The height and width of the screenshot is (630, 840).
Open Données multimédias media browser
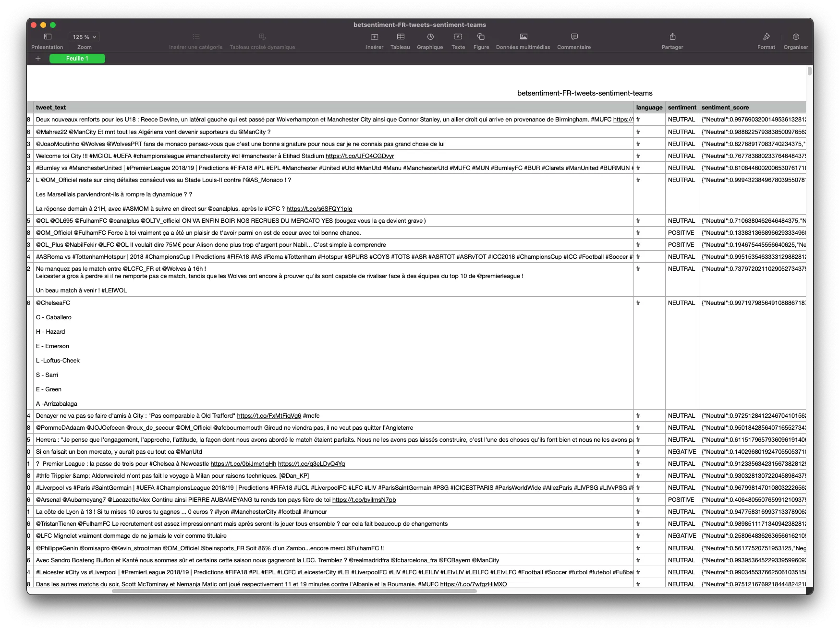(x=523, y=37)
